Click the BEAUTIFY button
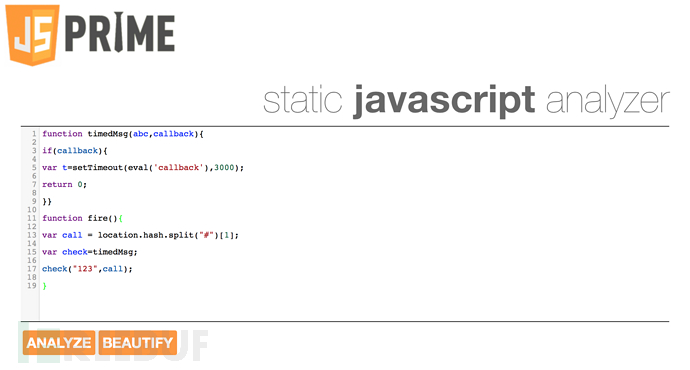Screen dimensions: 690x370 pyautogui.click(x=138, y=343)
